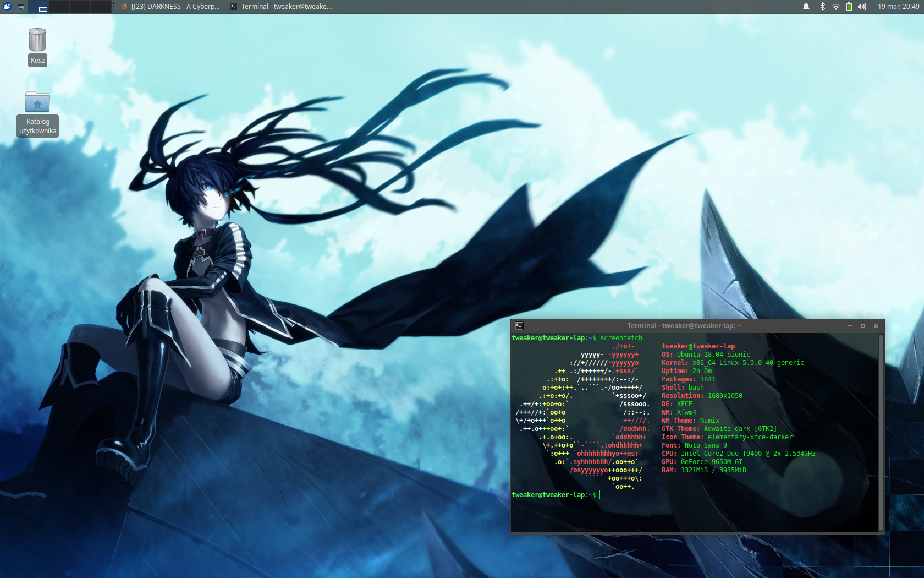Click the 'GPU: GeForce 9650M GT' line
This screenshot has width=924, height=578.
pyautogui.click(x=702, y=462)
